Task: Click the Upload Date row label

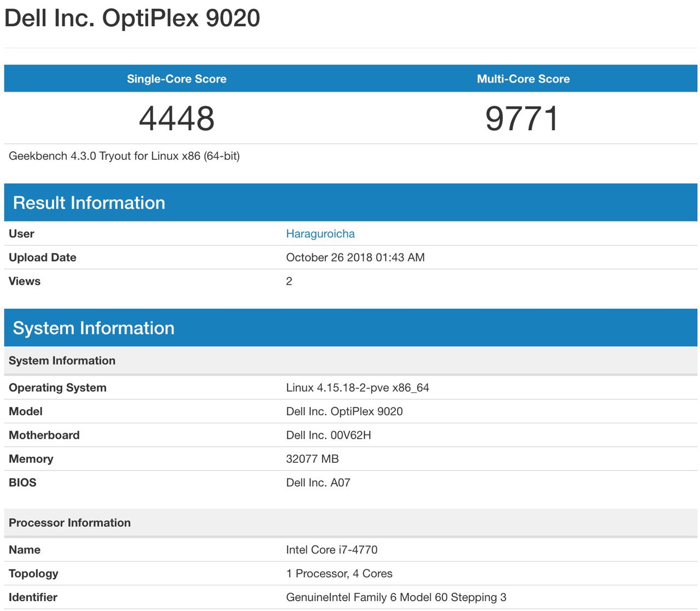Action: point(43,257)
